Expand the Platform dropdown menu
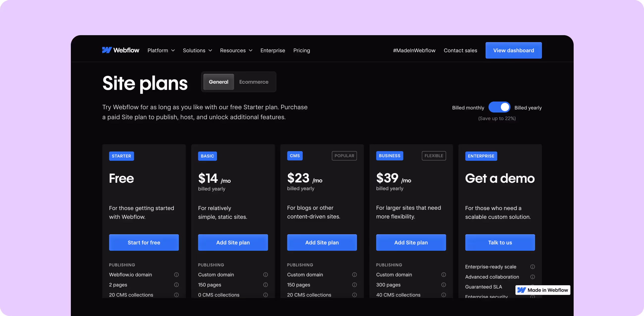644x316 pixels. click(161, 51)
